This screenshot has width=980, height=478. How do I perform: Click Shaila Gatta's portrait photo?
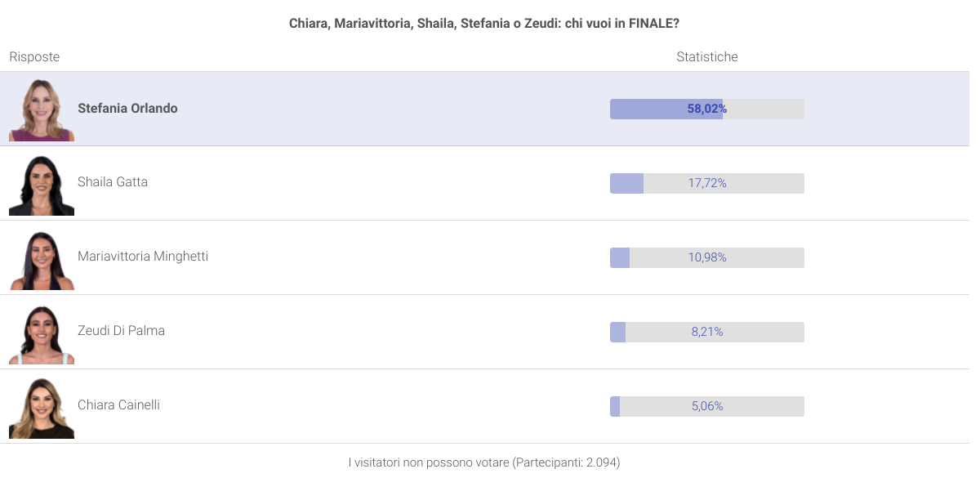click(42, 184)
